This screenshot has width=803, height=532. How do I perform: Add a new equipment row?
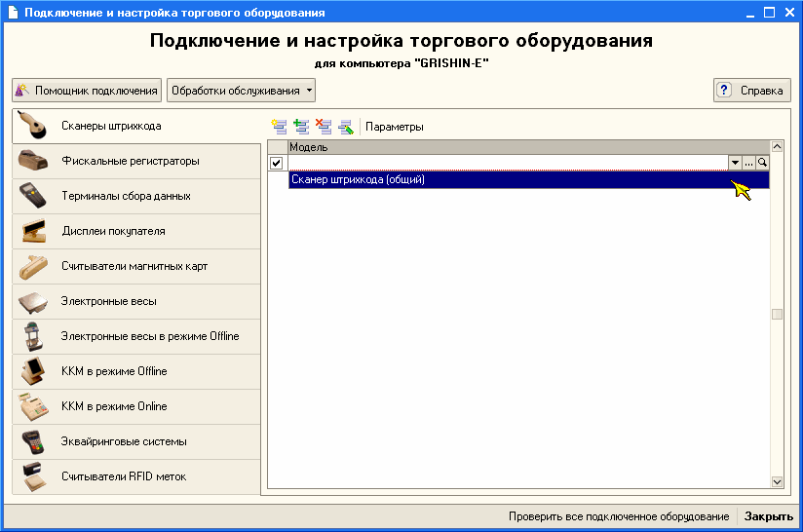[x=279, y=126]
